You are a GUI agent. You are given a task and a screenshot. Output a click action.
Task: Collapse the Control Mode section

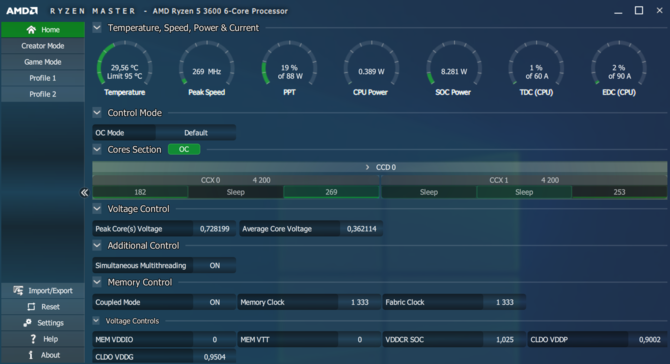[x=97, y=113]
